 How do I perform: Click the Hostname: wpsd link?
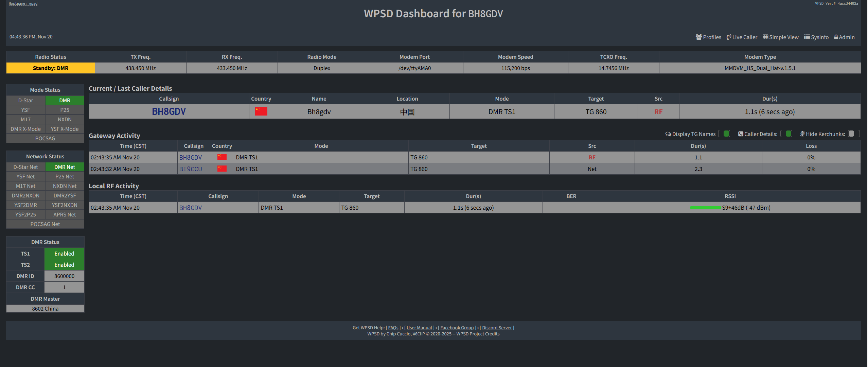pyautogui.click(x=22, y=3)
